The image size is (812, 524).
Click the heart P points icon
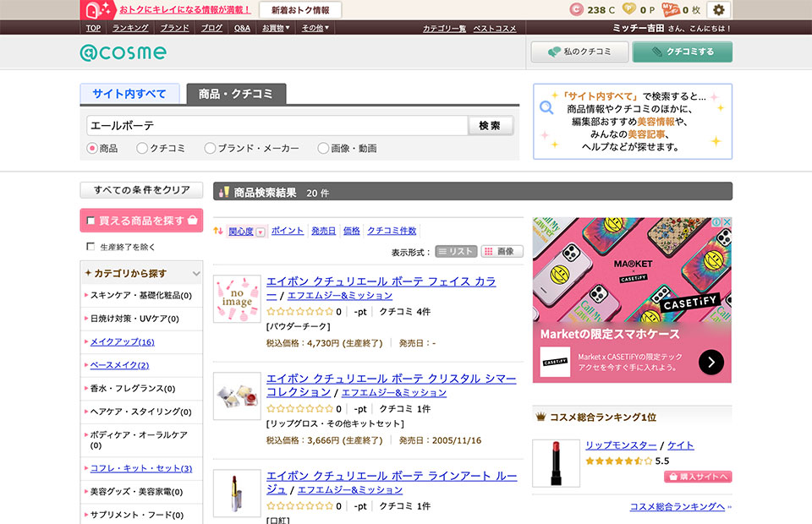(x=628, y=9)
